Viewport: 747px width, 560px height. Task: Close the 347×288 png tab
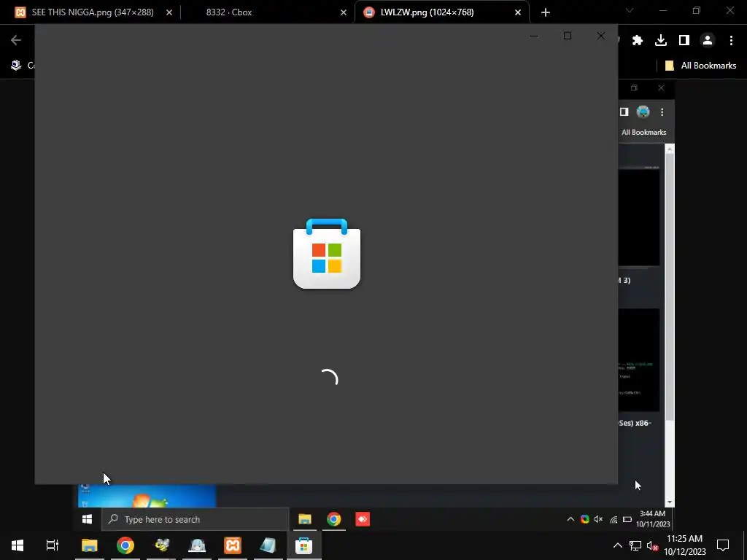[169, 12]
